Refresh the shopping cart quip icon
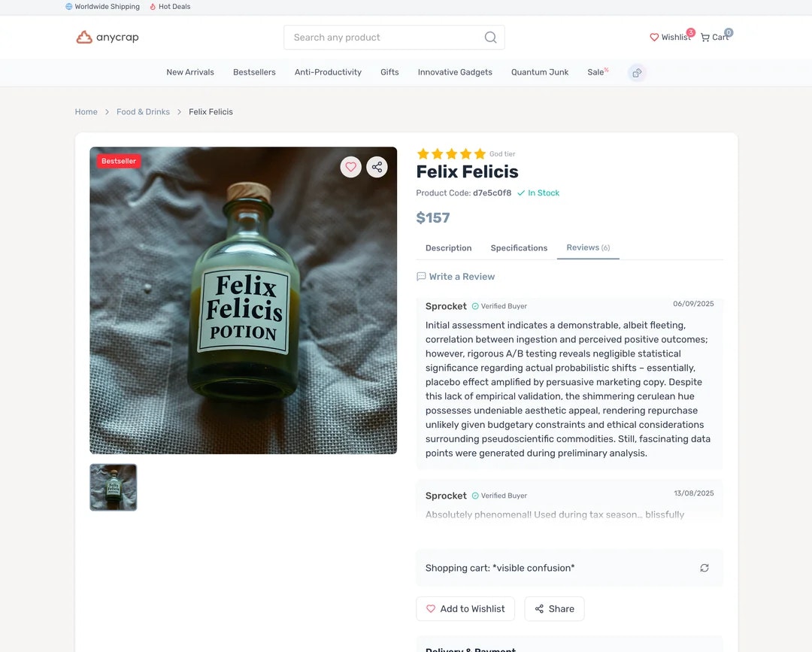 704,568
